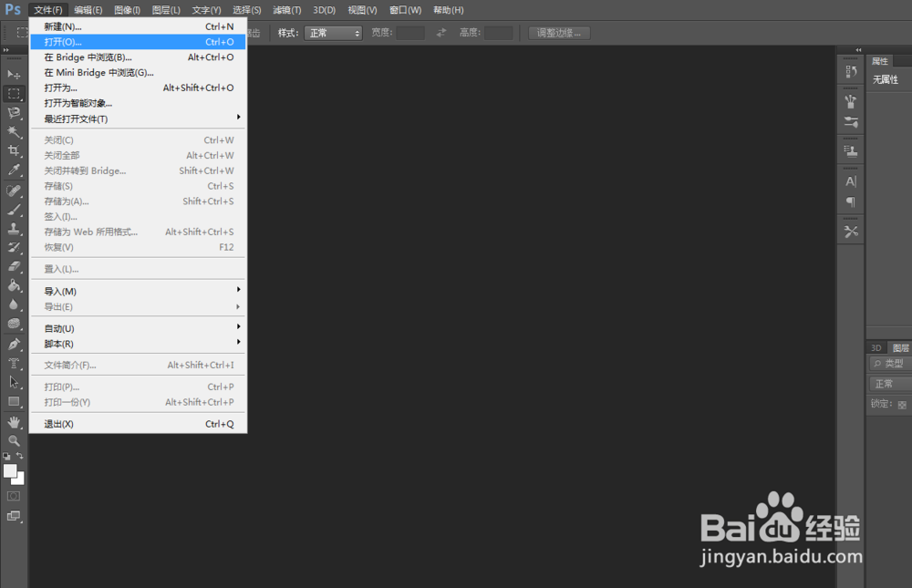Screen dimensions: 912x588
Task: Open the 窗口(W) menu
Action: pyautogui.click(x=406, y=10)
